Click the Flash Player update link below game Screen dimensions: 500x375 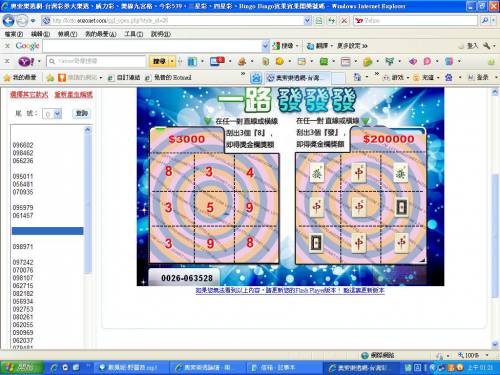[x=290, y=290]
